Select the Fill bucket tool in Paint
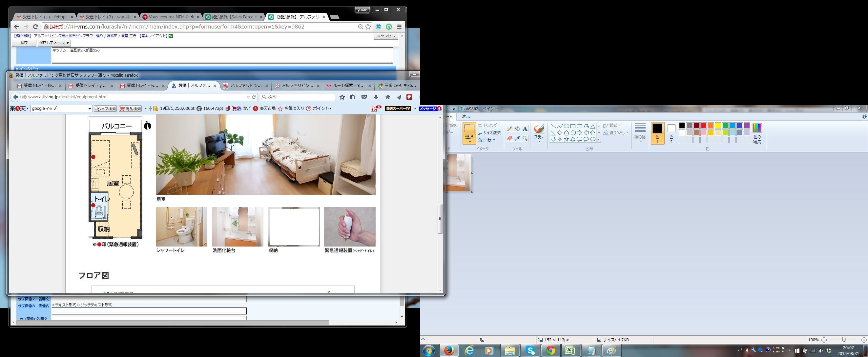The height and width of the screenshot is (357, 868). [517, 129]
